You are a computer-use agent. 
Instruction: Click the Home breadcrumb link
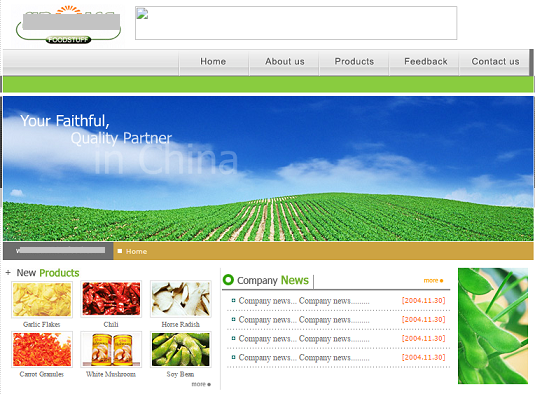point(136,251)
